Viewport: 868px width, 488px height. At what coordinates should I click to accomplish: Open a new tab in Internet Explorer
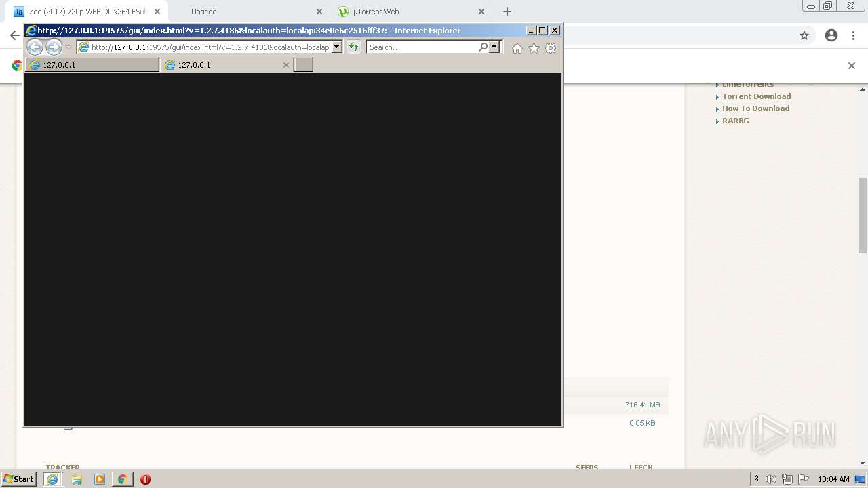304,65
